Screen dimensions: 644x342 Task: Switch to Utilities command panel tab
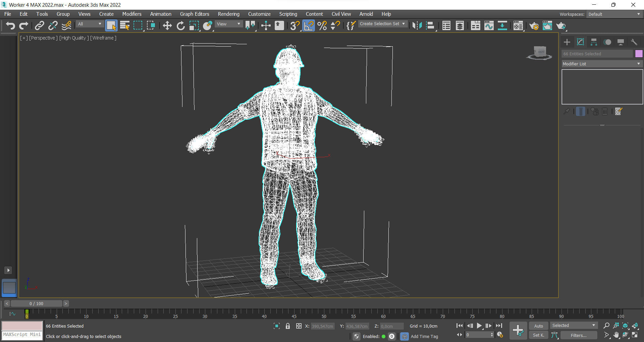coord(634,42)
